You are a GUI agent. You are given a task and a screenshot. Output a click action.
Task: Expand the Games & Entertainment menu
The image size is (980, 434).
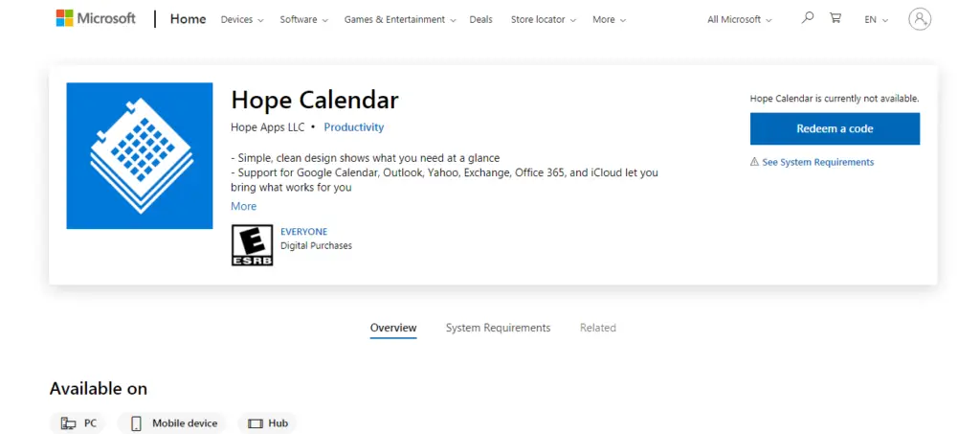(x=400, y=19)
